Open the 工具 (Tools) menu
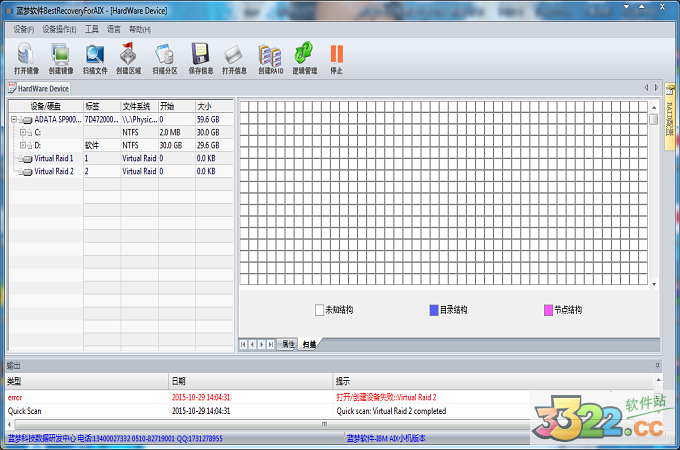This screenshot has width=680, height=450. click(92, 30)
